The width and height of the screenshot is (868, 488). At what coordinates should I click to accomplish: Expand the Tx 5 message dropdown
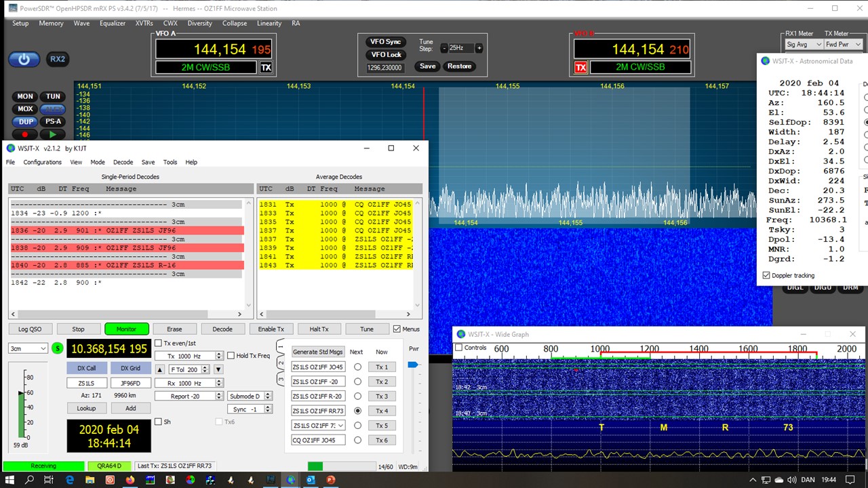pos(340,426)
